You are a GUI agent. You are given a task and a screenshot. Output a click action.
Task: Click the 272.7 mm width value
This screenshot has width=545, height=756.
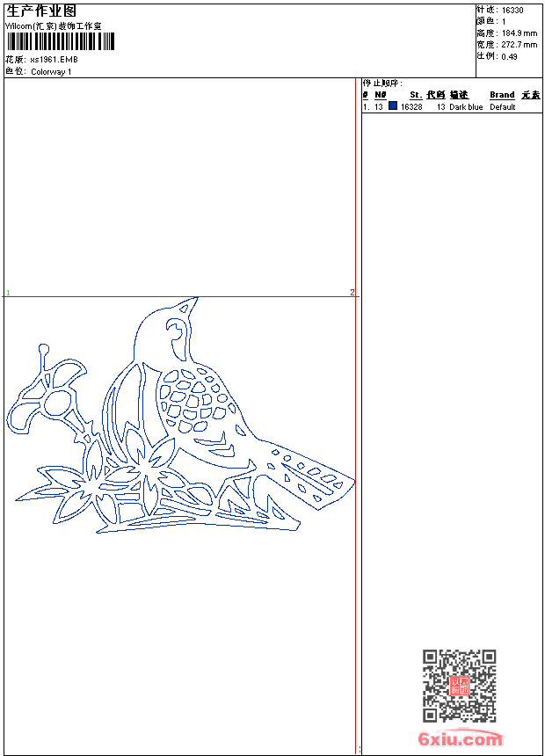[x=519, y=45]
